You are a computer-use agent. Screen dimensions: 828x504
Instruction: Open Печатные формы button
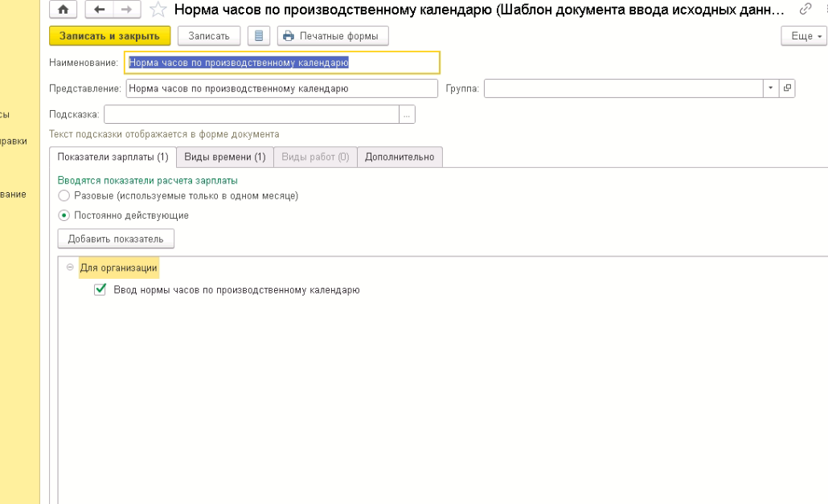pyautogui.click(x=333, y=36)
